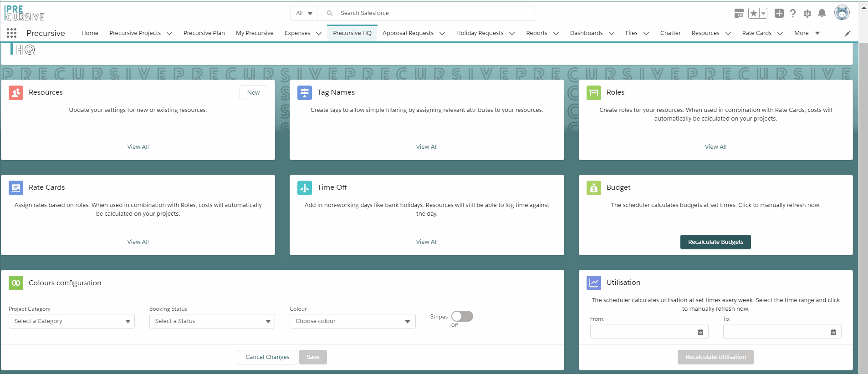Expand the Files menu chevron
The height and width of the screenshot is (374, 868).
click(x=646, y=33)
